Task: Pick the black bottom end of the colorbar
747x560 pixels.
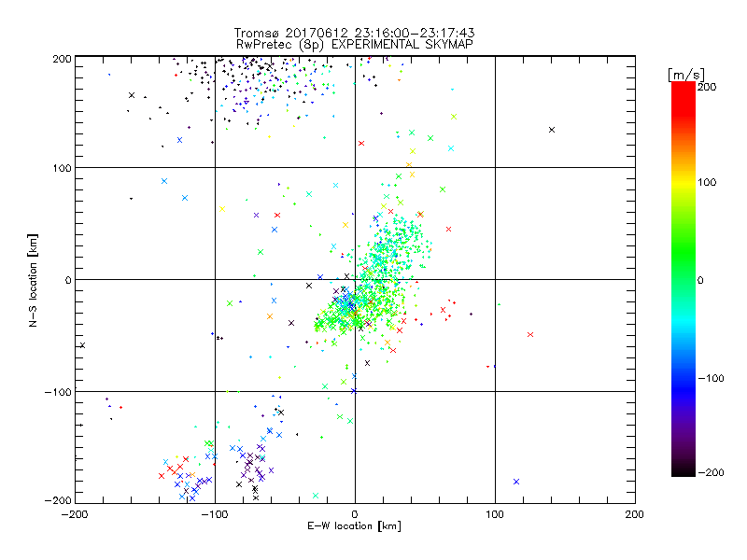Action: (x=684, y=469)
